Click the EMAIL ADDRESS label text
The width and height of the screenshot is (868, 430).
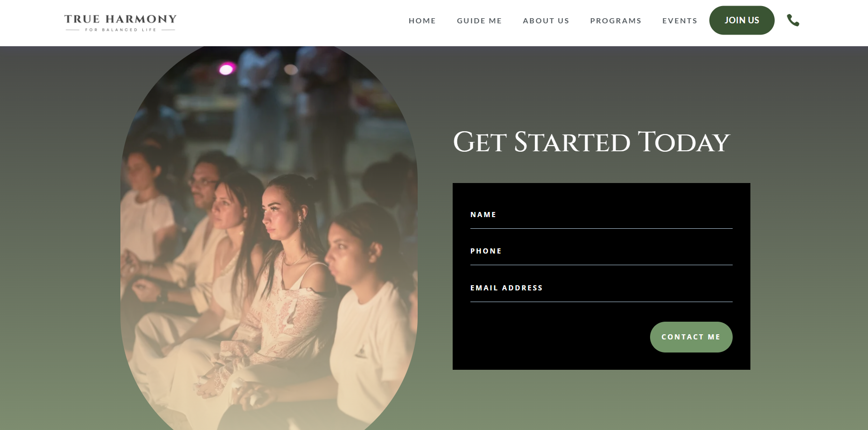tap(506, 288)
